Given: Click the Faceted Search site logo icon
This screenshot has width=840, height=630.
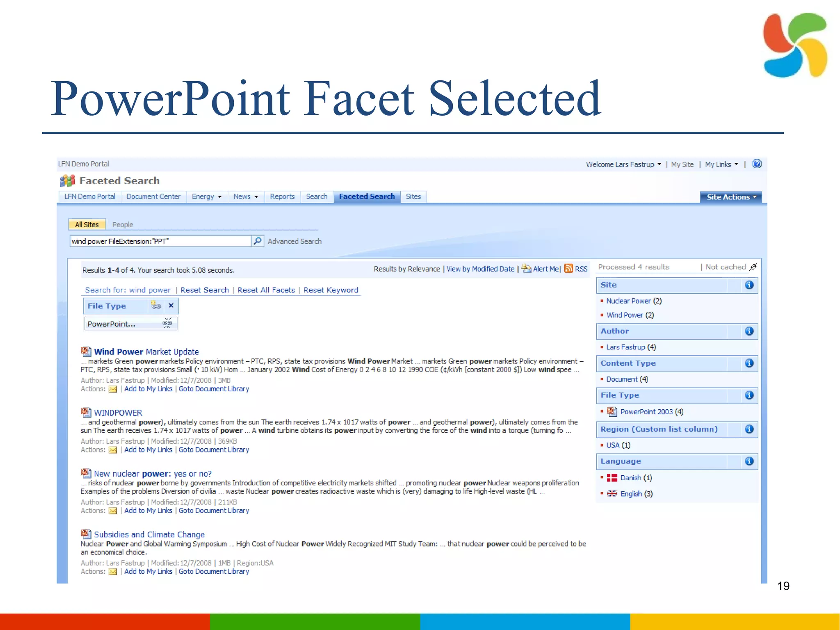Looking at the screenshot, I should click(x=68, y=180).
